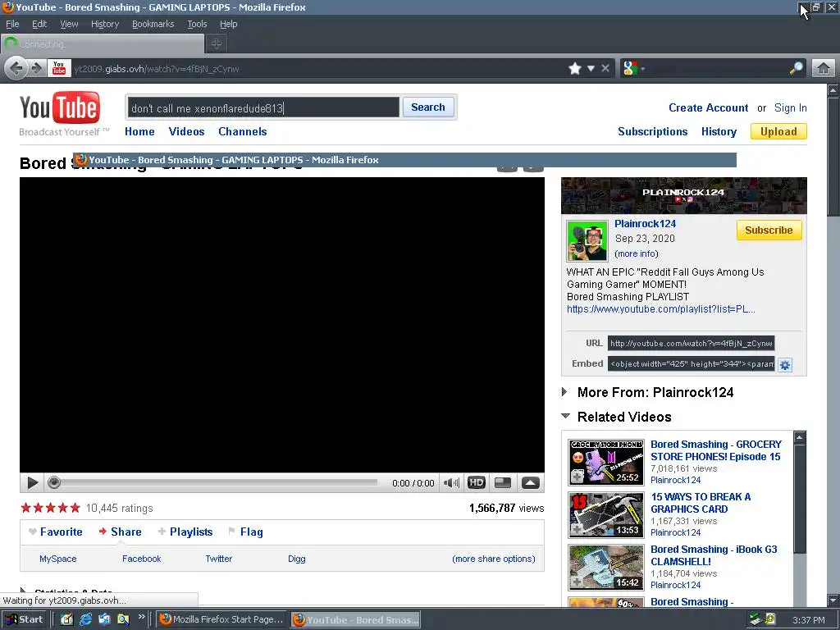Image resolution: width=840 pixels, height=630 pixels.
Task: Open the Edit menu
Action: coord(39,24)
